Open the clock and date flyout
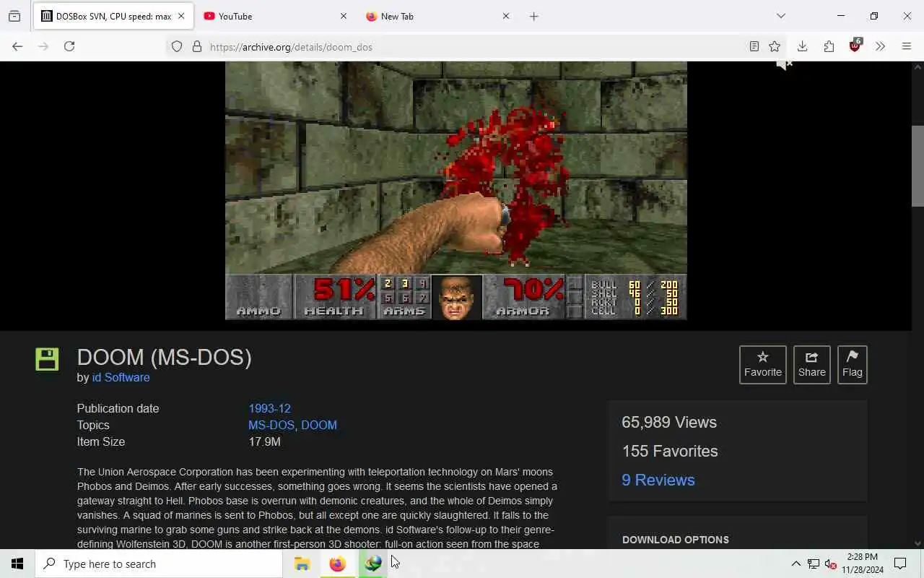This screenshot has width=924, height=578. click(863, 564)
